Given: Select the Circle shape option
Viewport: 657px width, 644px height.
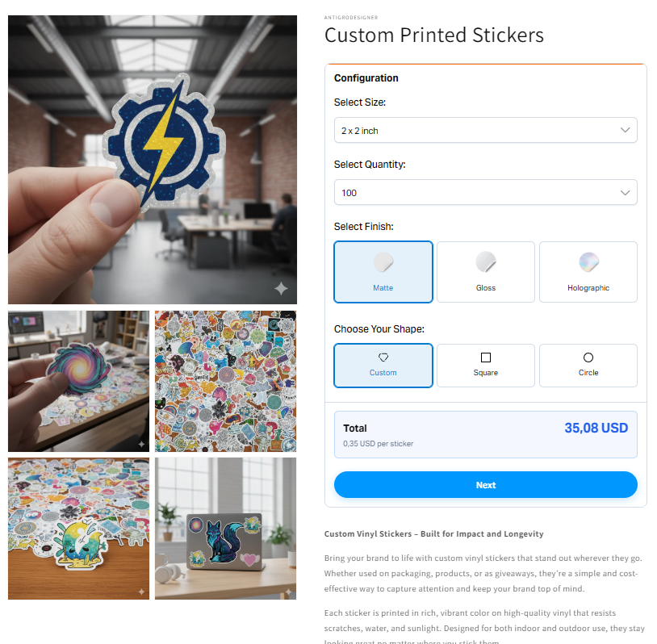Looking at the screenshot, I should click(588, 366).
